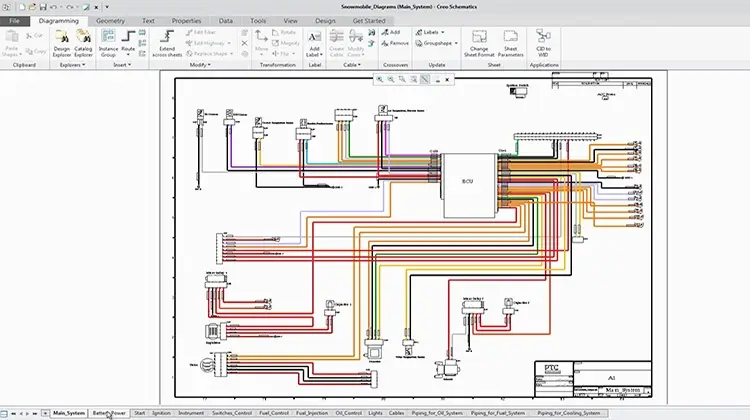Open the File menu

[15, 21]
